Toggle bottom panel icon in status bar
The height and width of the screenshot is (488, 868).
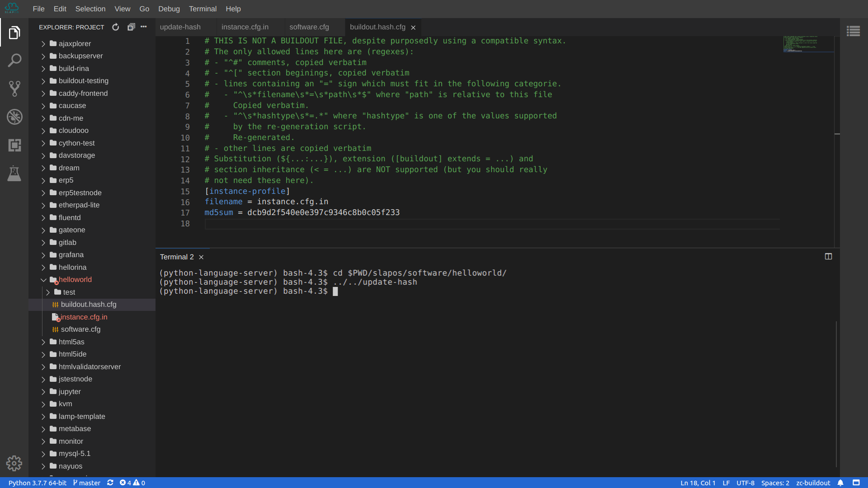tap(856, 483)
